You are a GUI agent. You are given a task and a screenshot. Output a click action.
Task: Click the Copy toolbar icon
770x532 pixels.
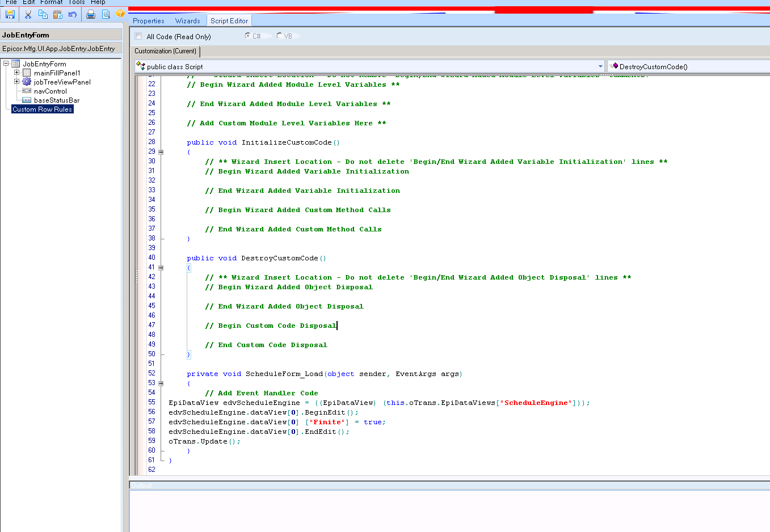(x=43, y=14)
